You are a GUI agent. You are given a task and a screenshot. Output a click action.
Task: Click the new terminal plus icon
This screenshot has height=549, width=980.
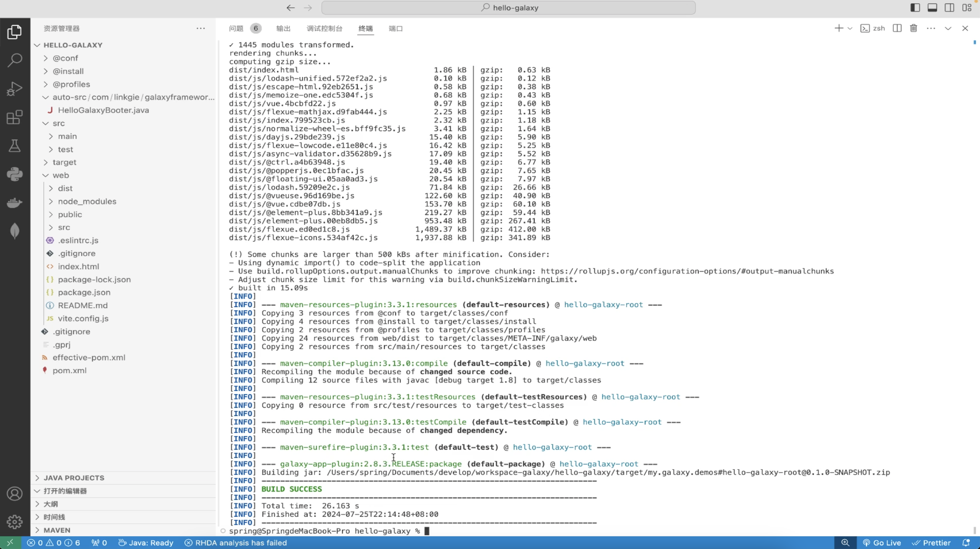[838, 28]
